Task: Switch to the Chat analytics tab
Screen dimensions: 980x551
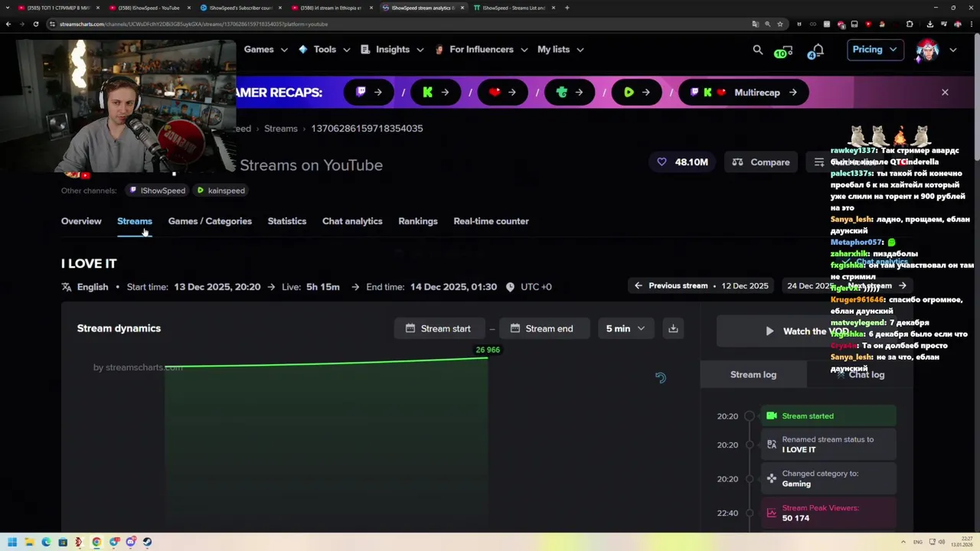Action: pos(352,221)
